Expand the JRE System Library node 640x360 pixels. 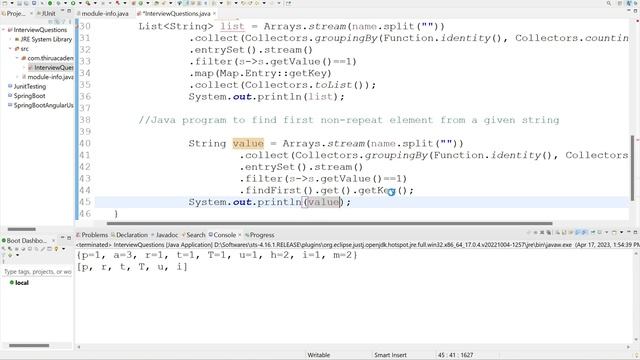coord(10,39)
